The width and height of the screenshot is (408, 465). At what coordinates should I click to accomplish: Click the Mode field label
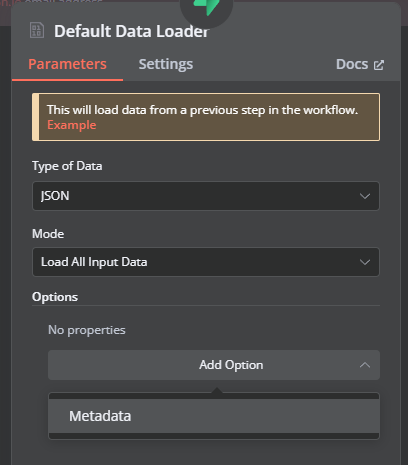coord(48,234)
